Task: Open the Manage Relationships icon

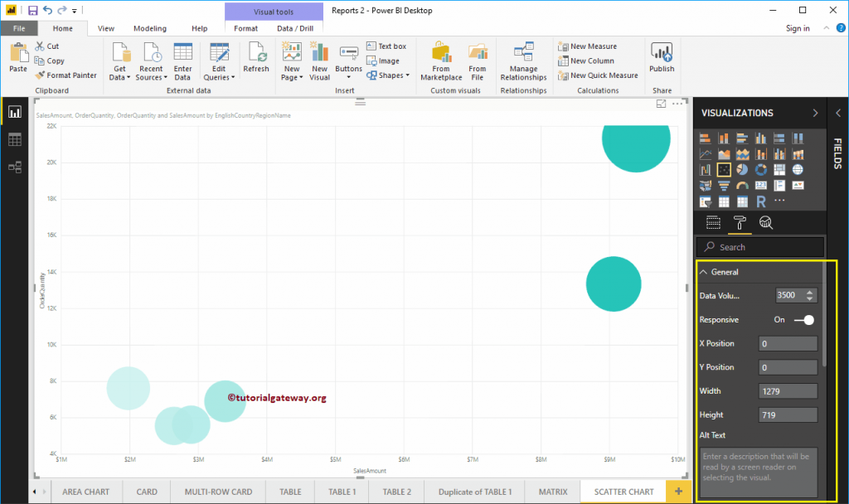Action: [x=523, y=61]
